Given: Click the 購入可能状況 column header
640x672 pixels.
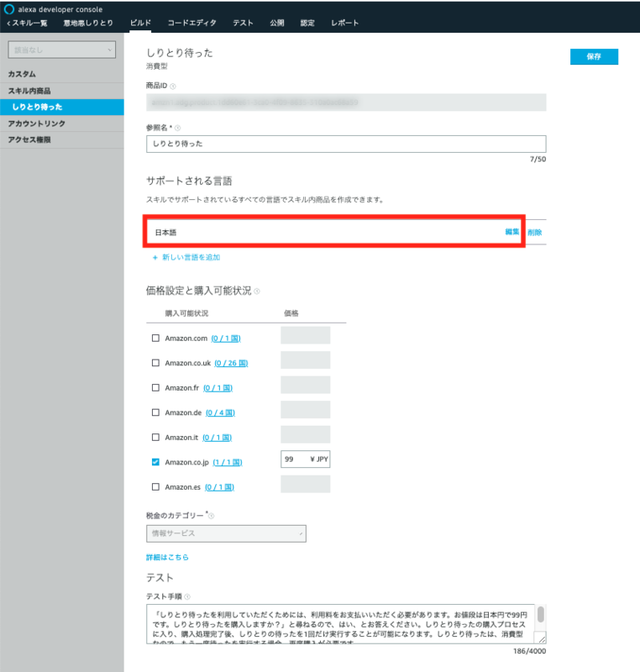Looking at the screenshot, I should click(186, 313).
